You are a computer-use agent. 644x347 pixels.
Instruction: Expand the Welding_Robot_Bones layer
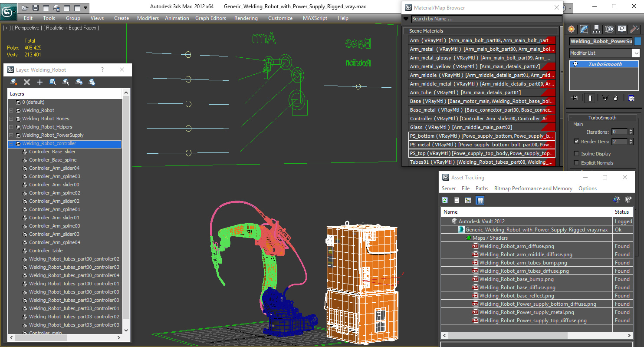pos(11,119)
